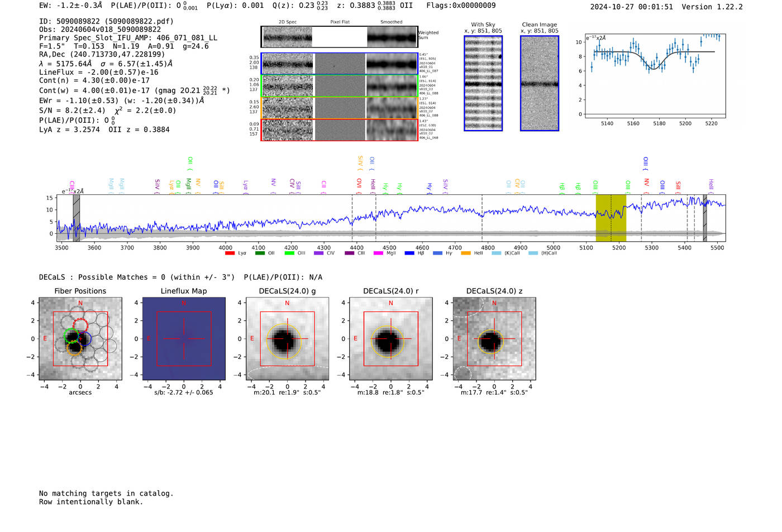Click the emission line fit plot
Image resolution: width=782 pixels, height=532 pixels.
pos(655,76)
